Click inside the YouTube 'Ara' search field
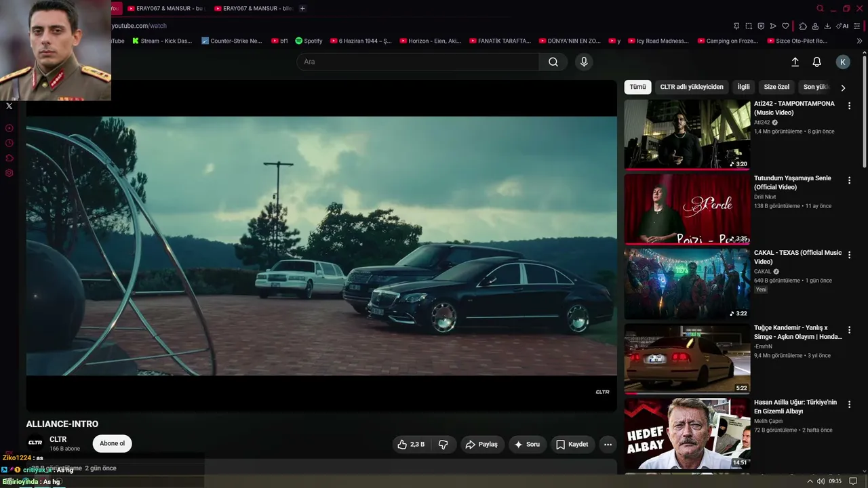Viewport: 868px width, 488px height. tap(418, 62)
